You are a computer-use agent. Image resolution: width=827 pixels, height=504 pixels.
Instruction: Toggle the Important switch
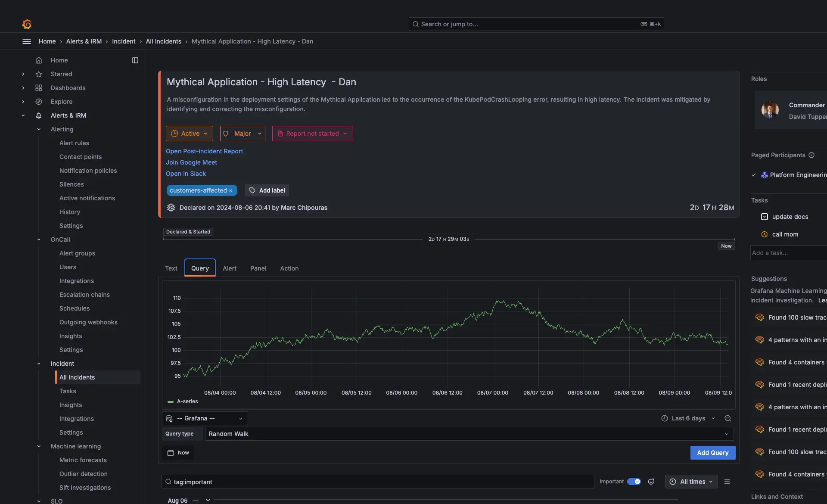[x=634, y=482]
